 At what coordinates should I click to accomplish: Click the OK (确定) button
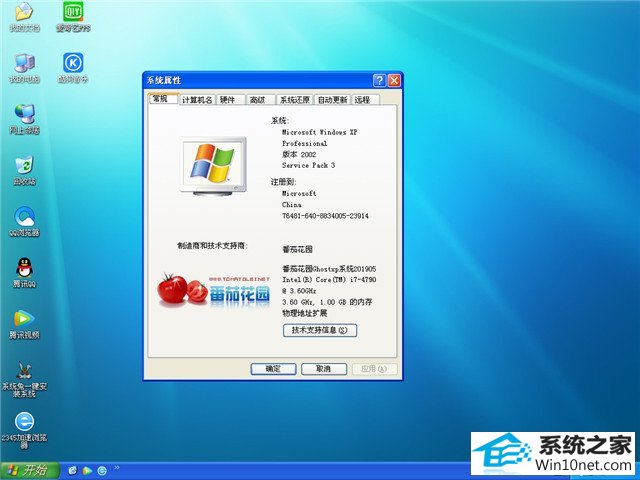click(273, 369)
